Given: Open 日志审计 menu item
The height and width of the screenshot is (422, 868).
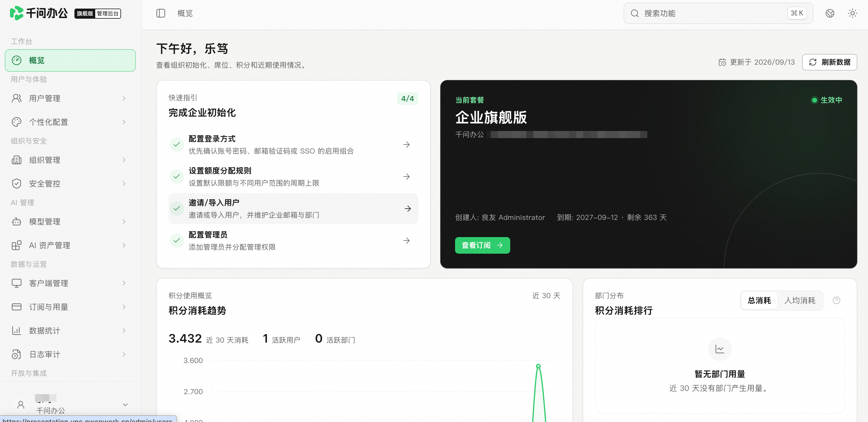Looking at the screenshot, I should coord(70,354).
